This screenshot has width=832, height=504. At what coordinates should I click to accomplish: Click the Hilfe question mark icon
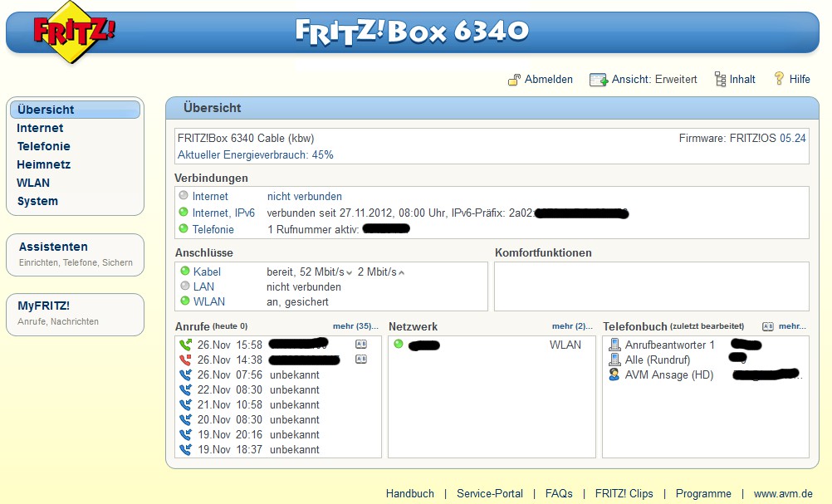(x=779, y=79)
